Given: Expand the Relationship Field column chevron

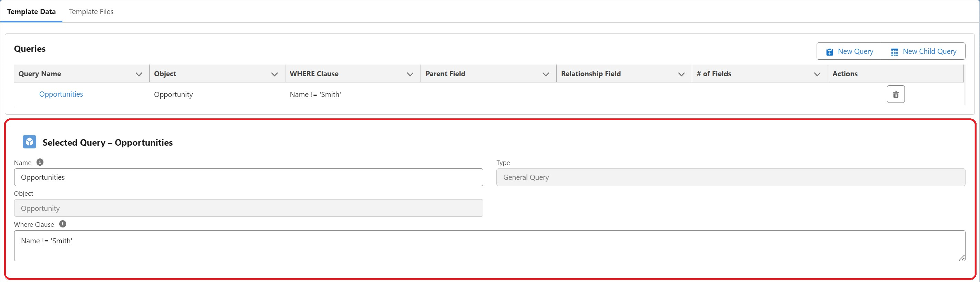Looking at the screenshot, I should pyautogui.click(x=681, y=74).
